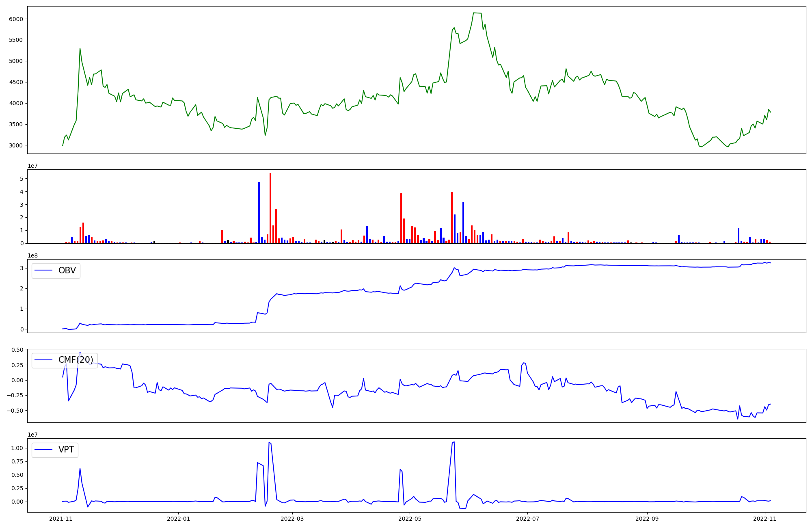Click the 6000 price axis tick label
This screenshot has width=812, height=528.
tap(16, 19)
